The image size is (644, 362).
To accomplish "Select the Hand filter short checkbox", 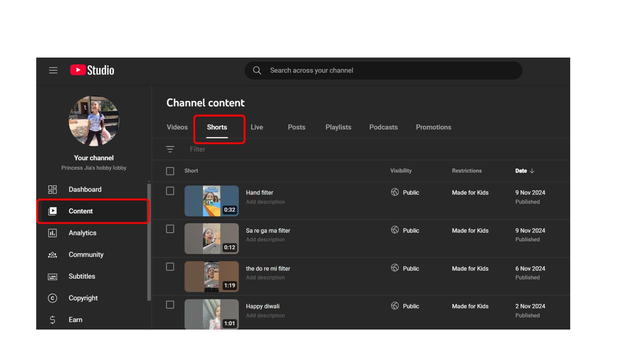I will click(x=170, y=191).
